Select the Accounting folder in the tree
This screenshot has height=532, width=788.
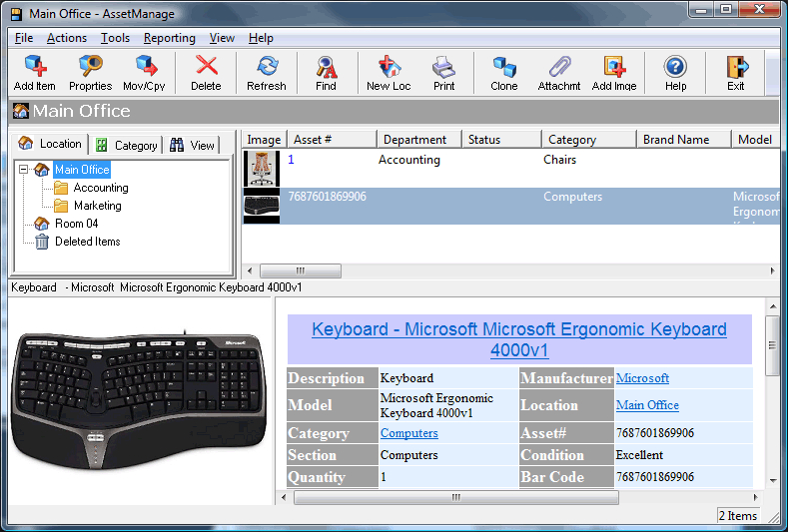click(x=100, y=188)
